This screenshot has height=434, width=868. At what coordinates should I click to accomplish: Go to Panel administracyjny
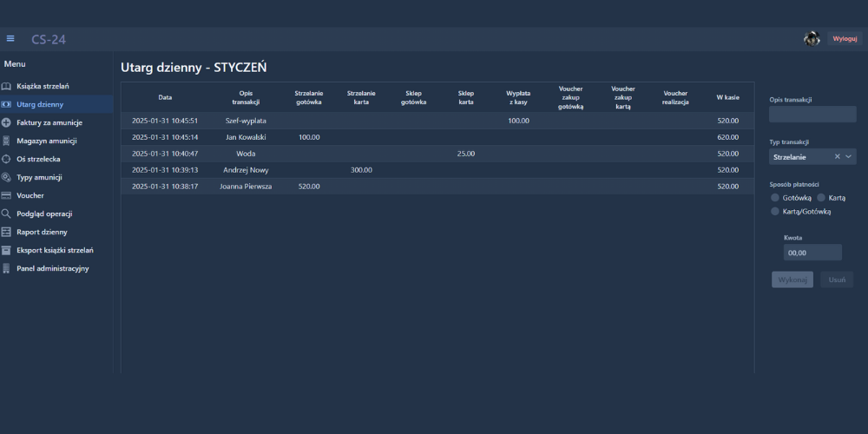click(x=52, y=268)
